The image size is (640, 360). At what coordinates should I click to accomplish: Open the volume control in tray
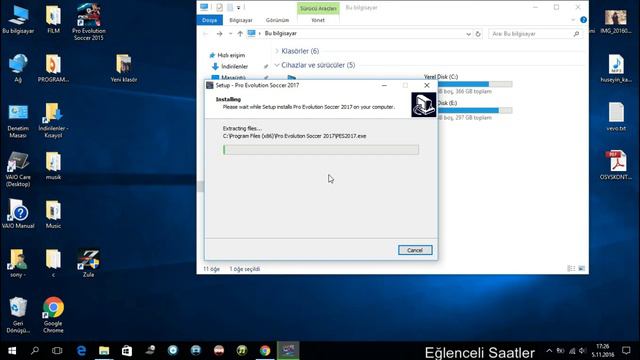pos(582,351)
